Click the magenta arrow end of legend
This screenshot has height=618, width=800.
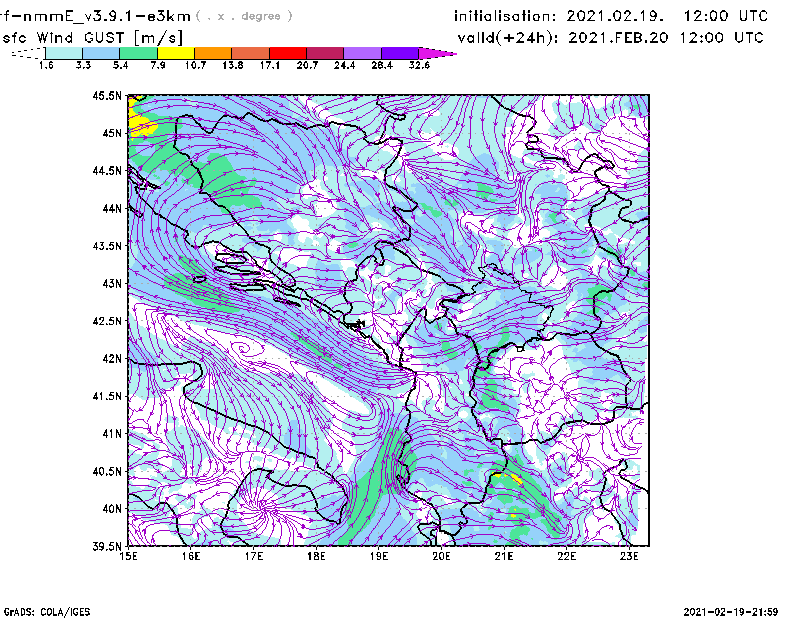click(437, 53)
